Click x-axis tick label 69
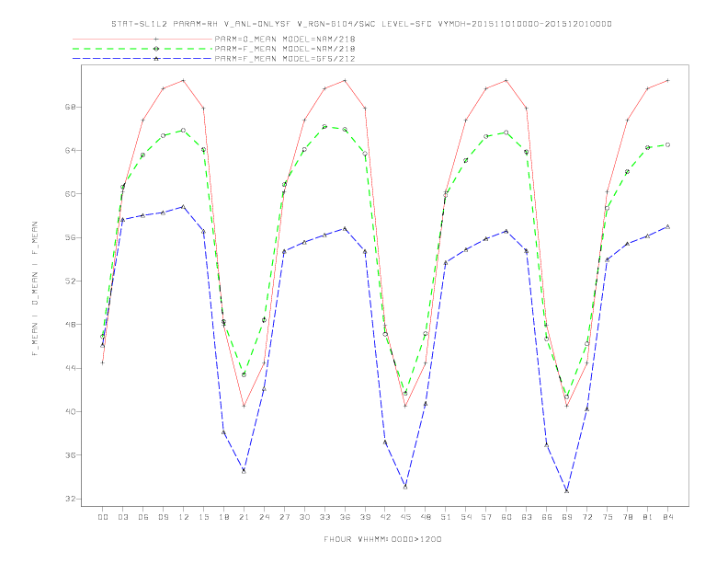The width and height of the screenshot is (728, 563). click(567, 517)
